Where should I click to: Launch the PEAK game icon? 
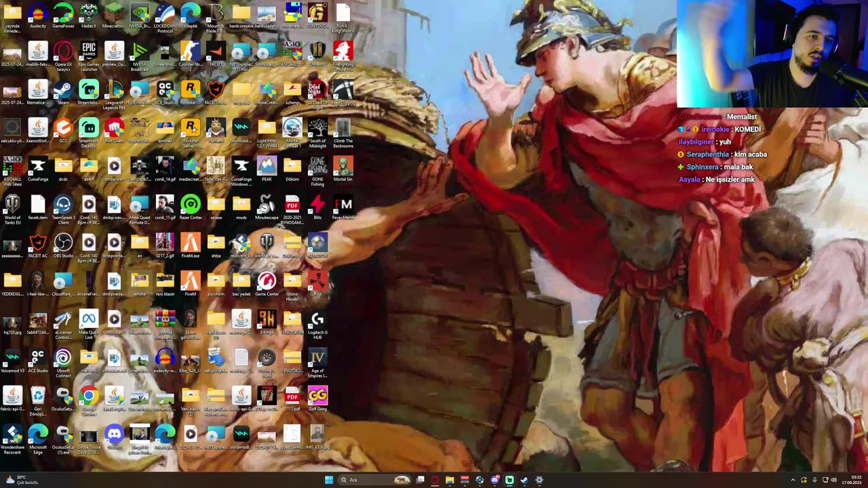(x=267, y=169)
